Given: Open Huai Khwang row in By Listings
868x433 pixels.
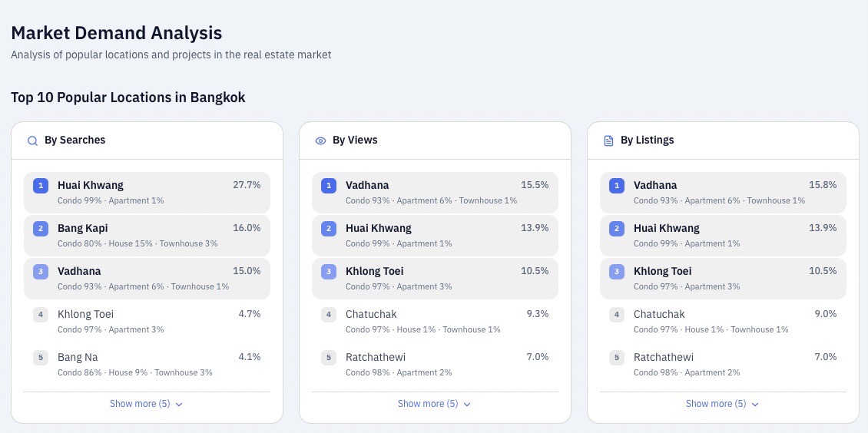Looking at the screenshot, I should pyautogui.click(x=723, y=236).
